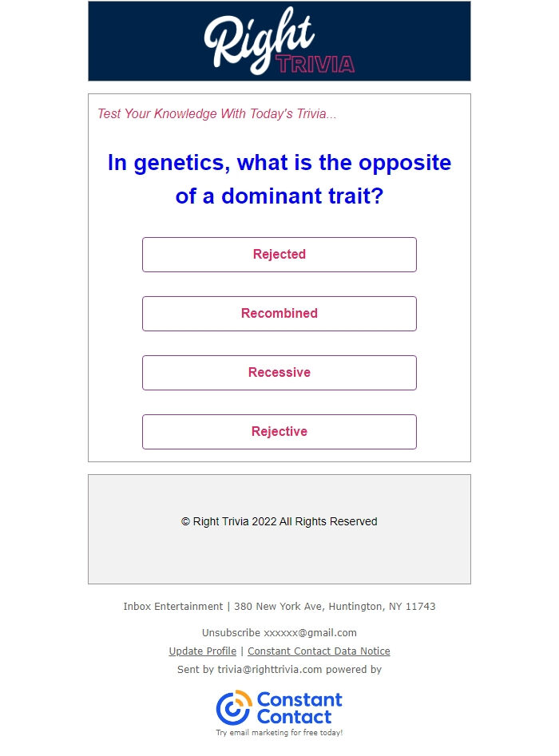Click the trivia@righttrivia.com sender address
This screenshot has height=756, width=559.
click(270, 669)
